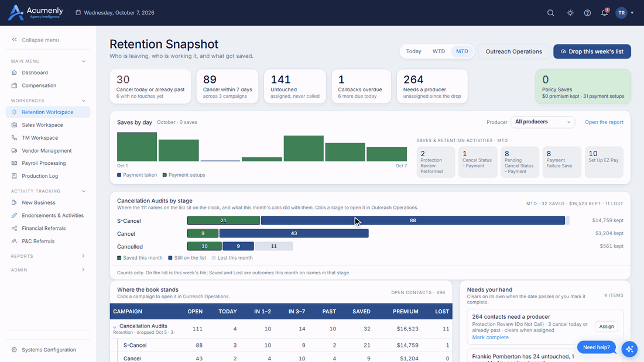Open the help question mark icon
Screen dimensions: 644x362
(587, 13)
